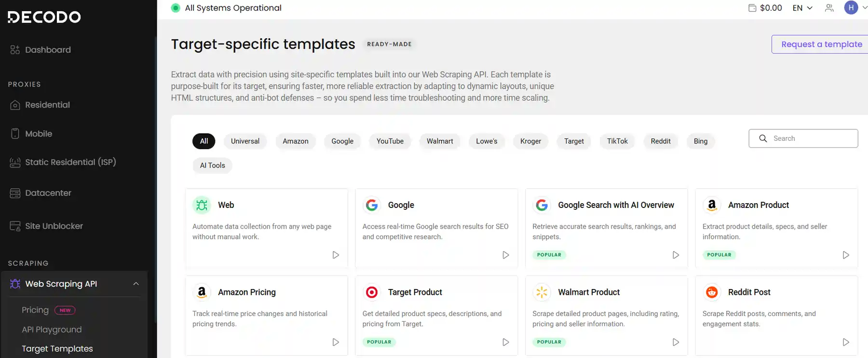The height and width of the screenshot is (358, 868).
Task: Click the Target Product bullseye logo
Action: point(372,292)
